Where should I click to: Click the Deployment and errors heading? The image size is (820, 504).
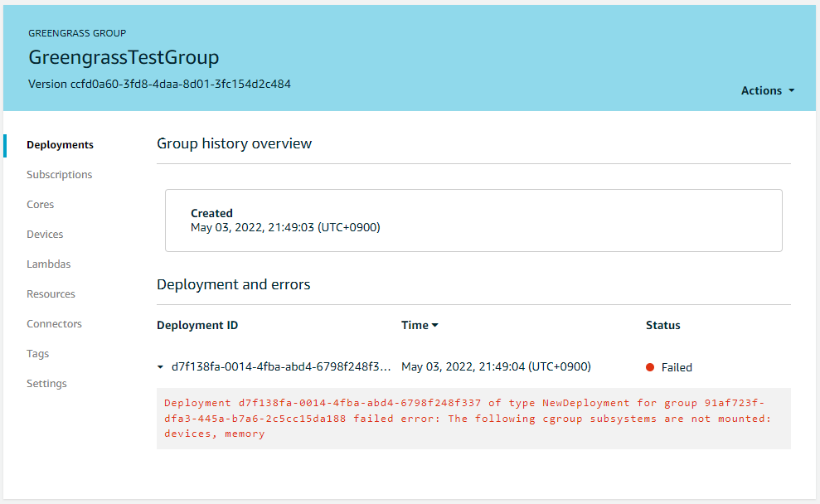tap(233, 284)
